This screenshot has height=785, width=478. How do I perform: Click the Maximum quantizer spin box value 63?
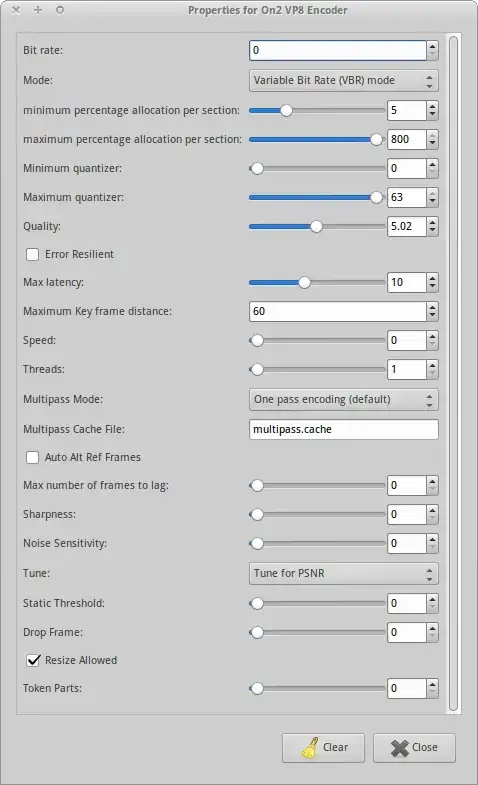407,198
